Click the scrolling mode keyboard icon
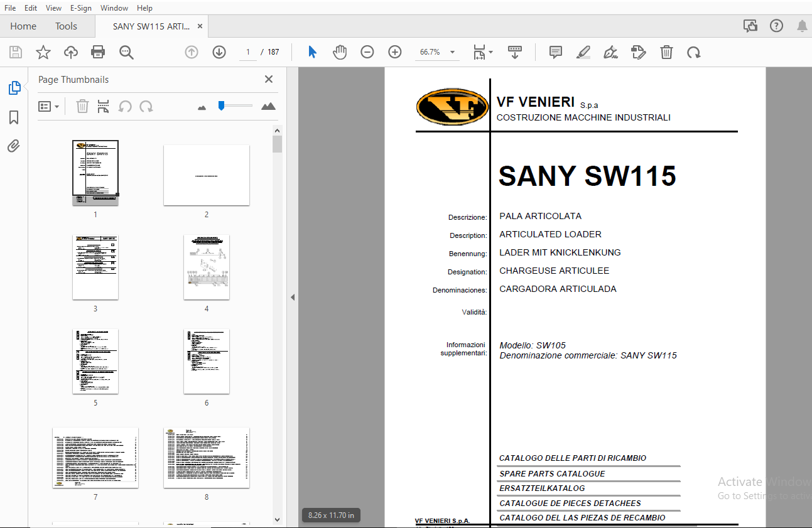 tap(515, 52)
